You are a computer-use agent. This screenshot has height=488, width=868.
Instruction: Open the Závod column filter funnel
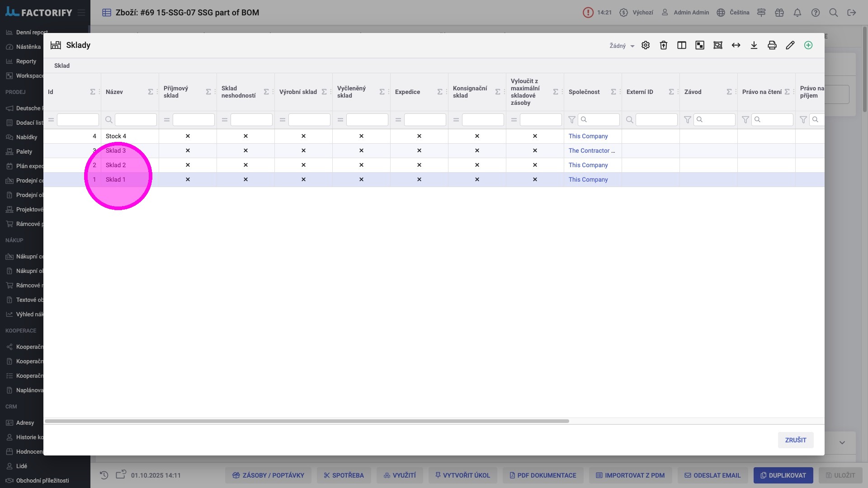[688, 120]
